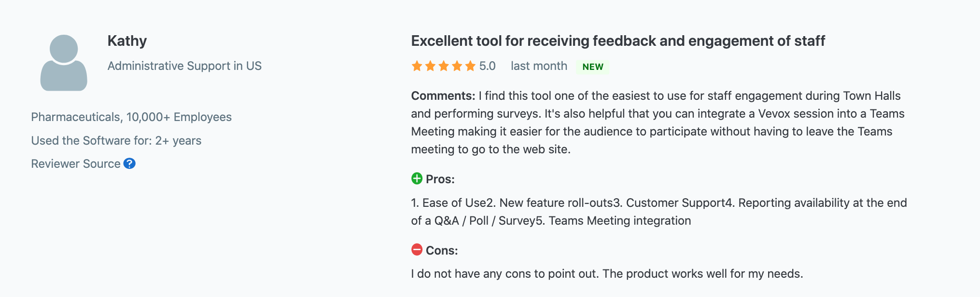The height and width of the screenshot is (297, 980).
Task: Click the green plus Pros icon
Action: pyautogui.click(x=417, y=179)
